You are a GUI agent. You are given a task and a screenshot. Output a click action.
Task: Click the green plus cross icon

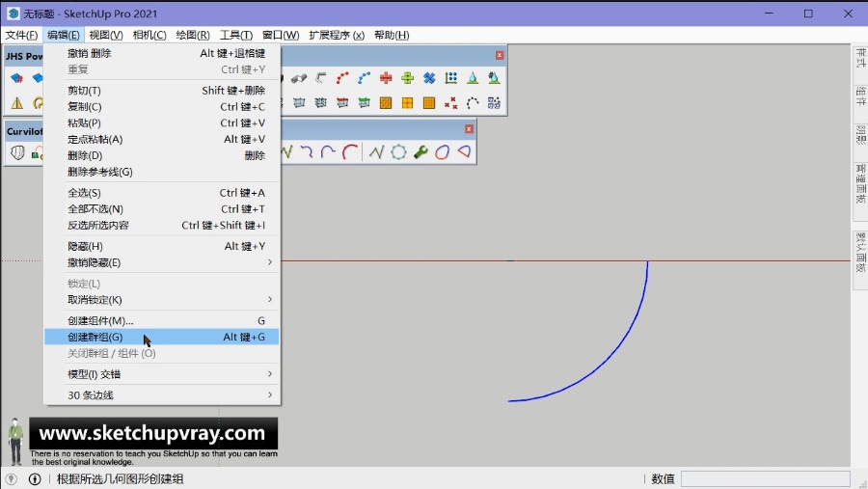pyautogui.click(x=407, y=78)
